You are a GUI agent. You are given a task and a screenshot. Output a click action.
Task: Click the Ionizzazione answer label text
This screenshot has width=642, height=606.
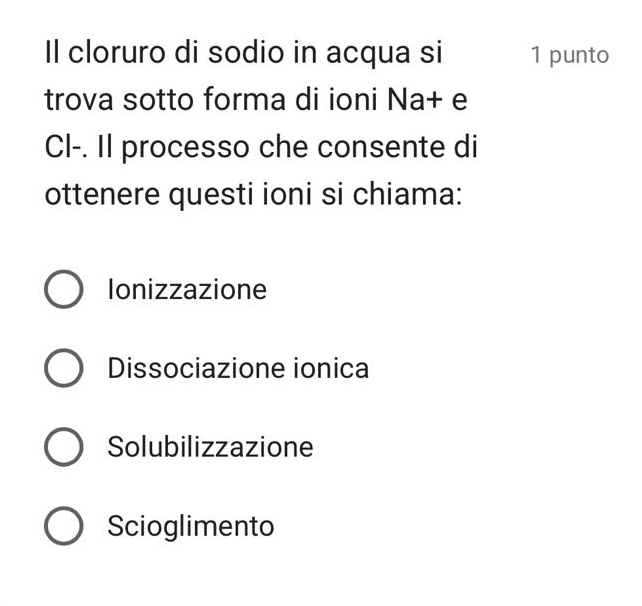point(187,291)
